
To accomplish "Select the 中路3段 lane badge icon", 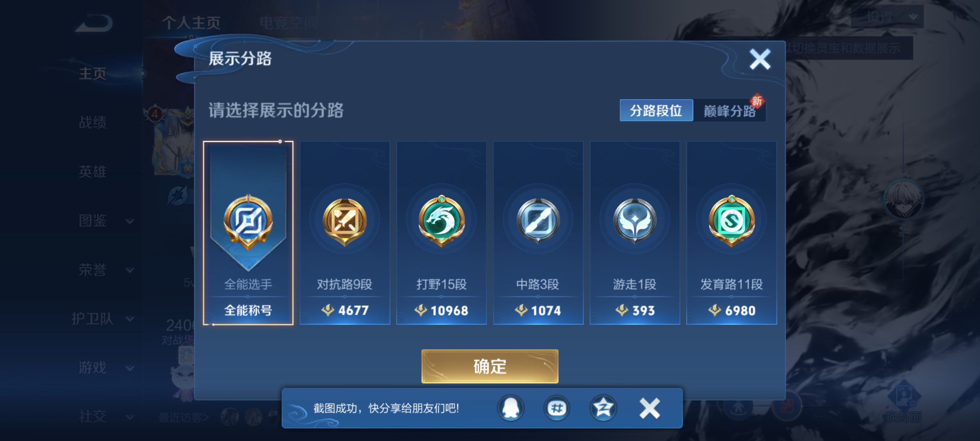I will pyautogui.click(x=538, y=221).
